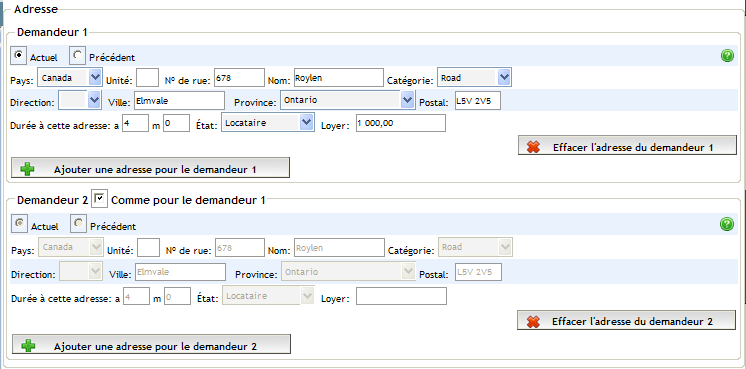Viewport: 746px width, 369px height.
Task: Uncheck Comme pour le demandeur 1 checkbox
Action: tap(99, 199)
